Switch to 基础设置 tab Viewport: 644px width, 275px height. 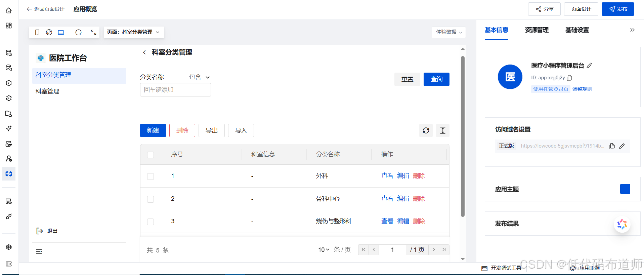click(577, 30)
